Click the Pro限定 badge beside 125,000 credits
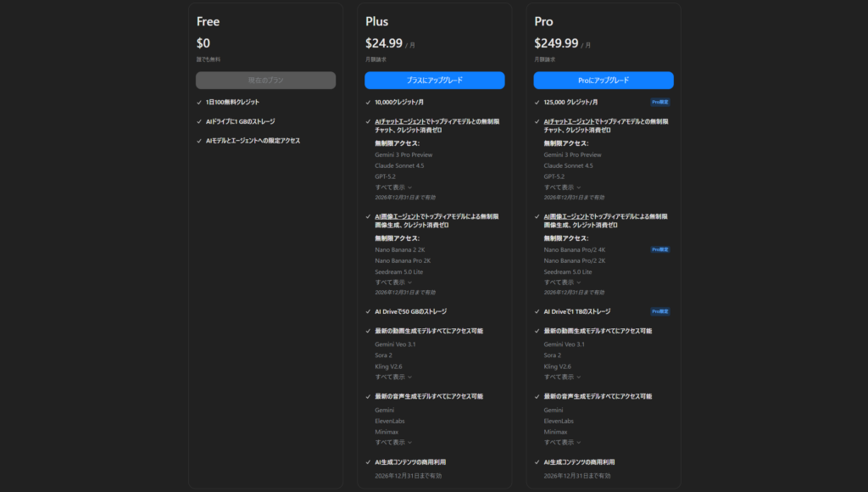 660,102
